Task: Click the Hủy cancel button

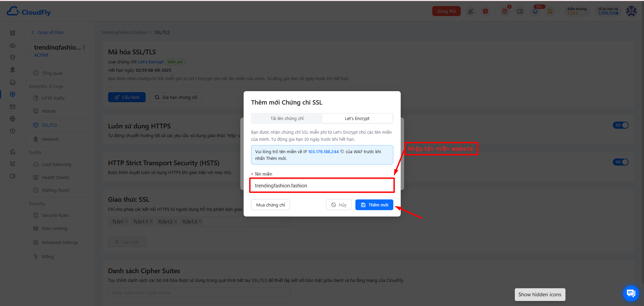Action: tap(339, 205)
